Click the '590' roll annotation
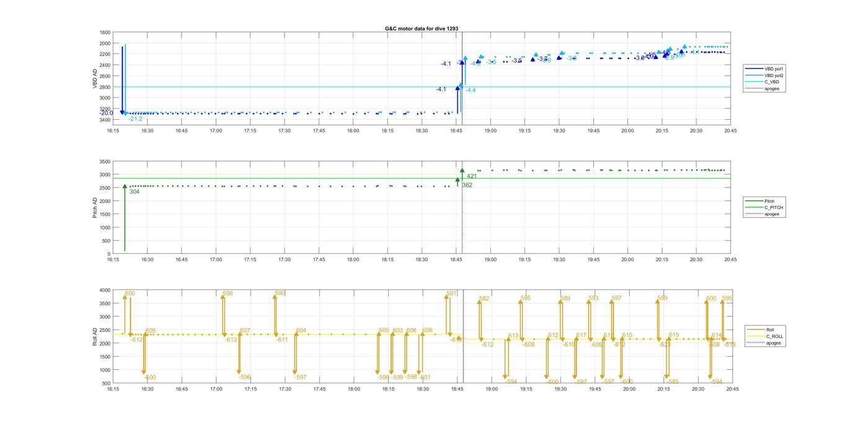The image size is (868, 430). coord(280,293)
